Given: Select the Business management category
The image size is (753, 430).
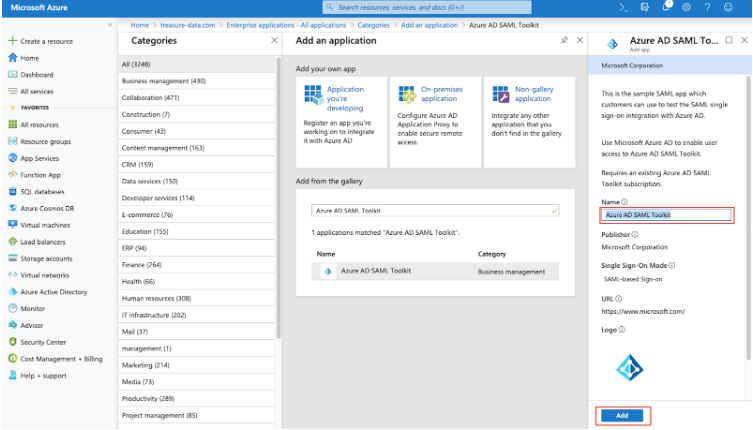Looking at the screenshot, I should [x=163, y=81].
